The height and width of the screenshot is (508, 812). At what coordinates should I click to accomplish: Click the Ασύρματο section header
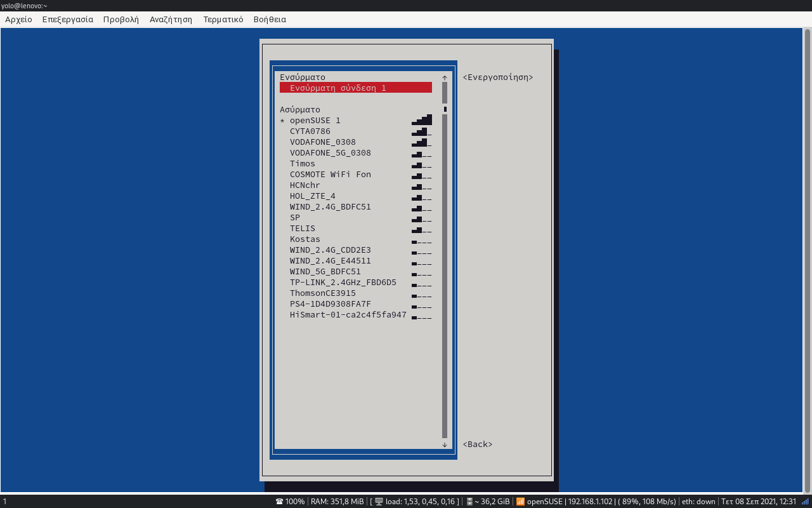pyautogui.click(x=300, y=109)
